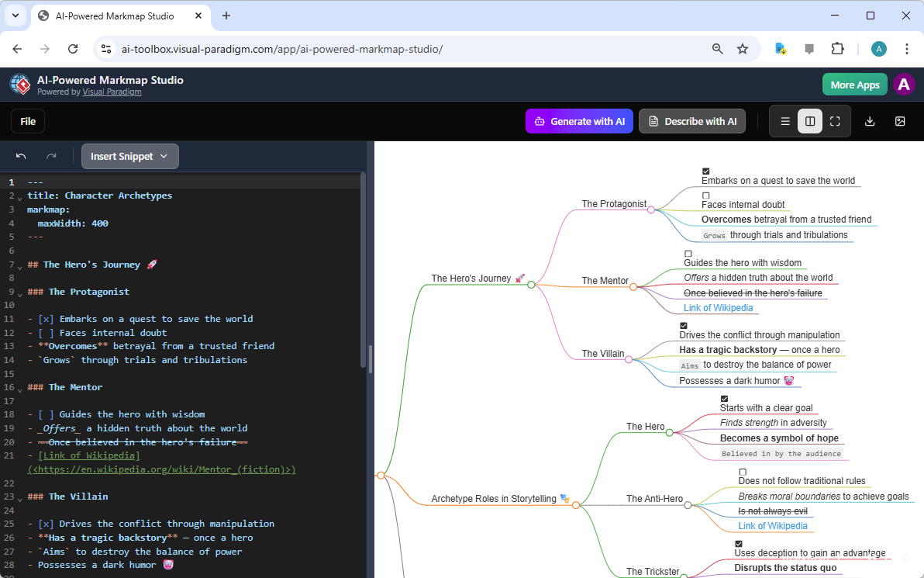
Task: Open the Visual Paradigm link
Action: [112, 92]
